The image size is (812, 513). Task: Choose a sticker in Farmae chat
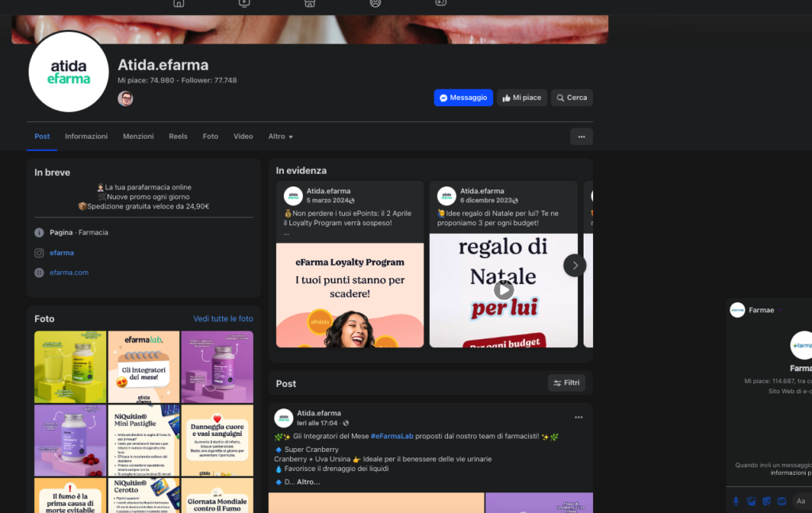[767, 500]
